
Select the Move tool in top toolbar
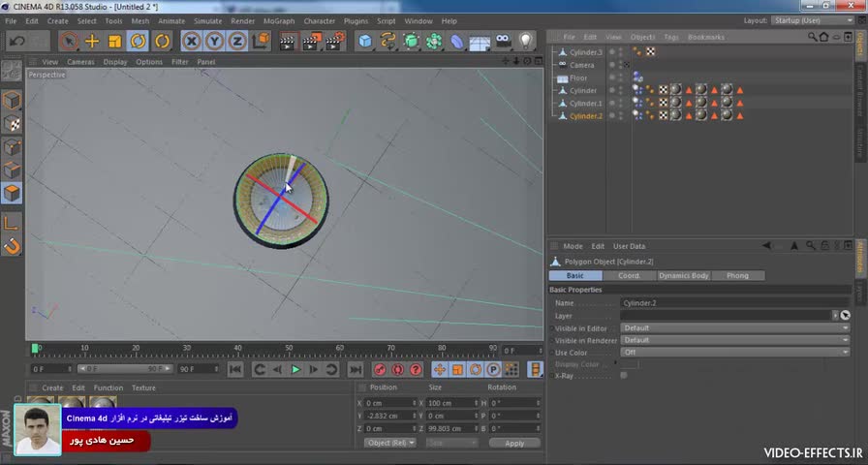click(x=92, y=41)
